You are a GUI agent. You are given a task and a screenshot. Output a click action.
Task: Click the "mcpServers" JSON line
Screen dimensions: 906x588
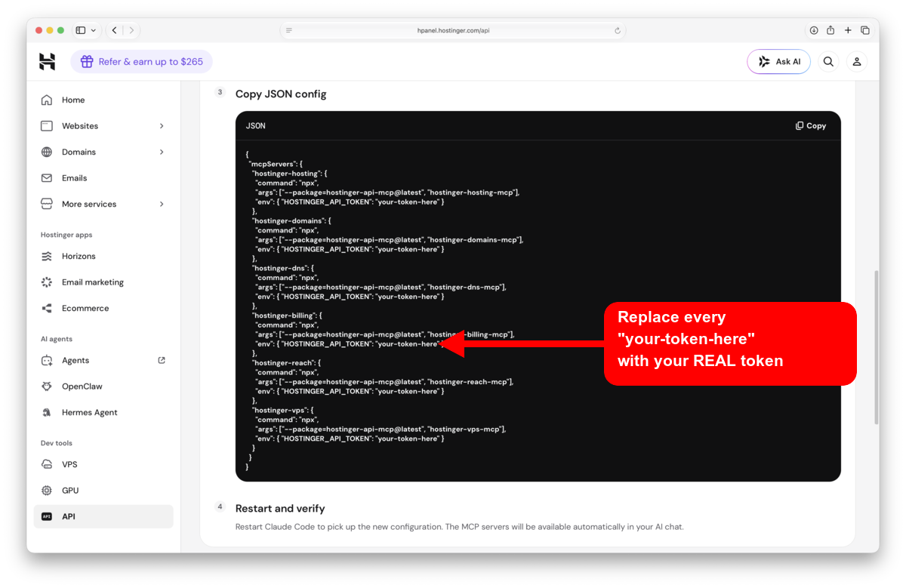pos(275,164)
